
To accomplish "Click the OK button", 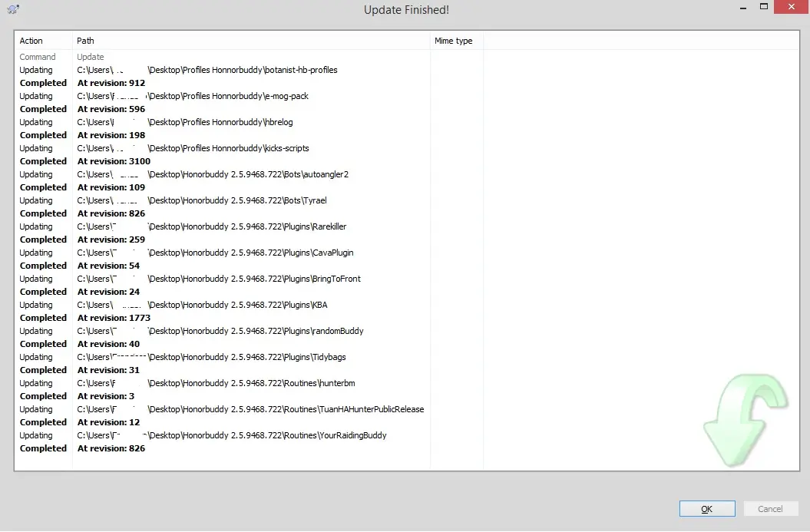I will click(706, 509).
